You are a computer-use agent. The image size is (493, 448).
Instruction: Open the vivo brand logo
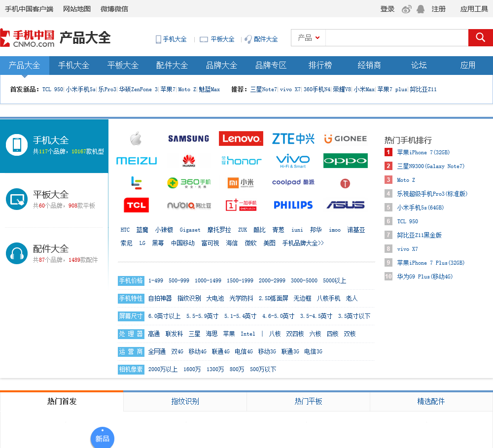point(293,161)
